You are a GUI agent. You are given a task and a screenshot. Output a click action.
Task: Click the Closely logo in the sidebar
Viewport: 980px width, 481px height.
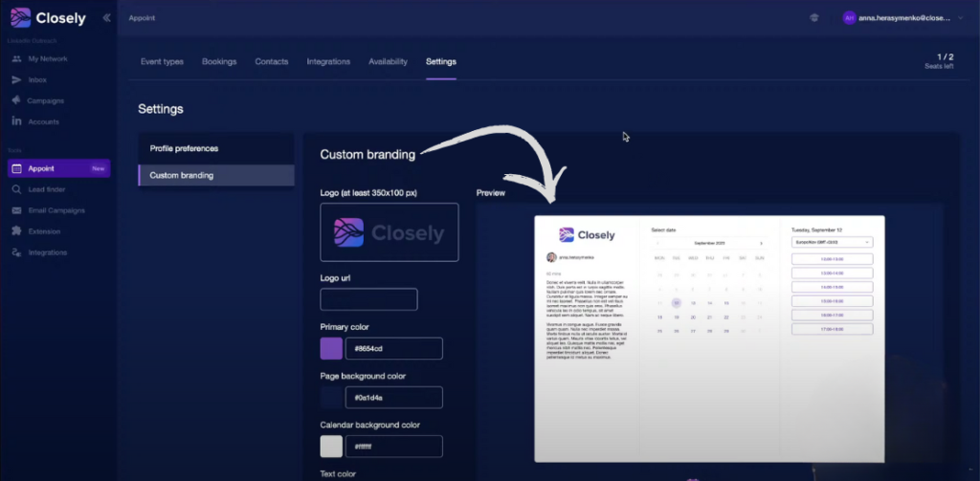click(x=48, y=18)
